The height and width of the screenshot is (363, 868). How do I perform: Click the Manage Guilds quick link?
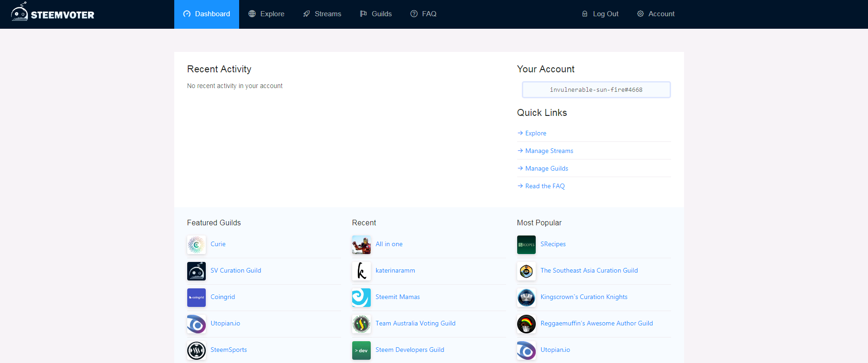click(543, 168)
